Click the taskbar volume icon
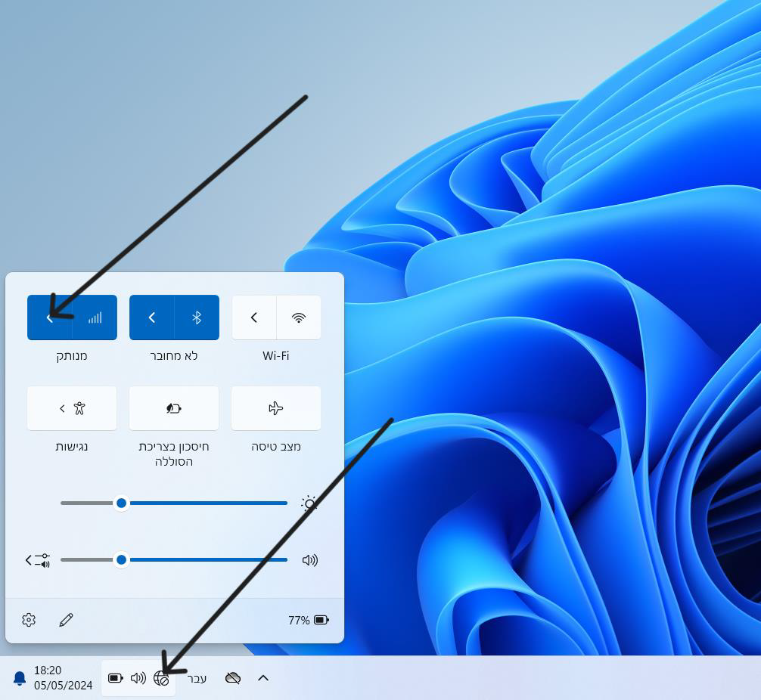The width and height of the screenshot is (761, 700). [x=138, y=677]
